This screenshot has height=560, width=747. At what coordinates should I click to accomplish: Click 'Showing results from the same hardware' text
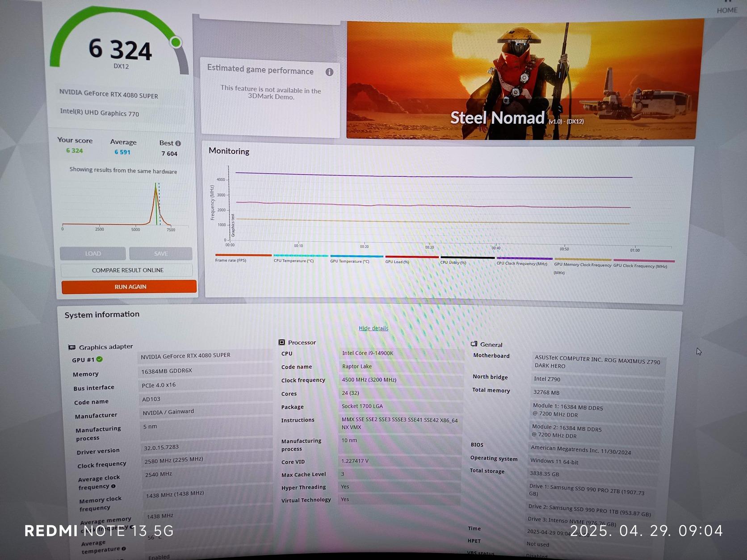[123, 171]
